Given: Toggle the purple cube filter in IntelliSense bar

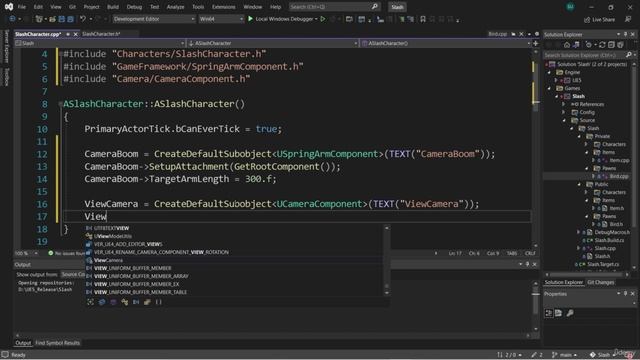Looking at the screenshot, I should pyautogui.click(x=113, y=302).
